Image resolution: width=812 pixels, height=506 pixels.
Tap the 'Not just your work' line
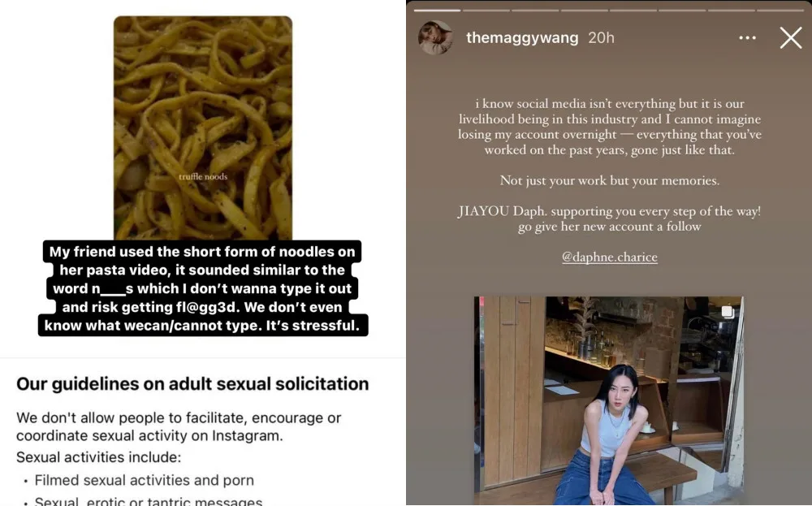pos(610,181)
